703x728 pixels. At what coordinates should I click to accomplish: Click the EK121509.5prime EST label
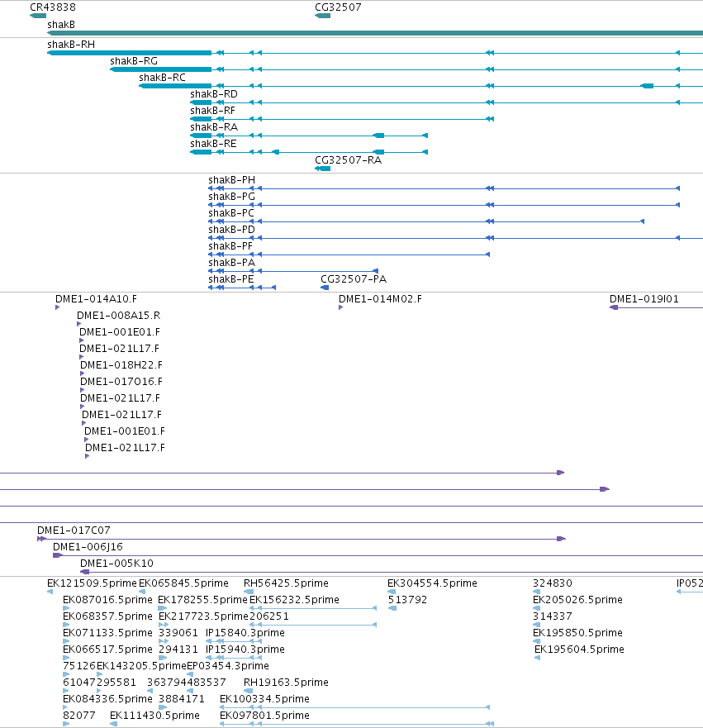tap(92, 583)
